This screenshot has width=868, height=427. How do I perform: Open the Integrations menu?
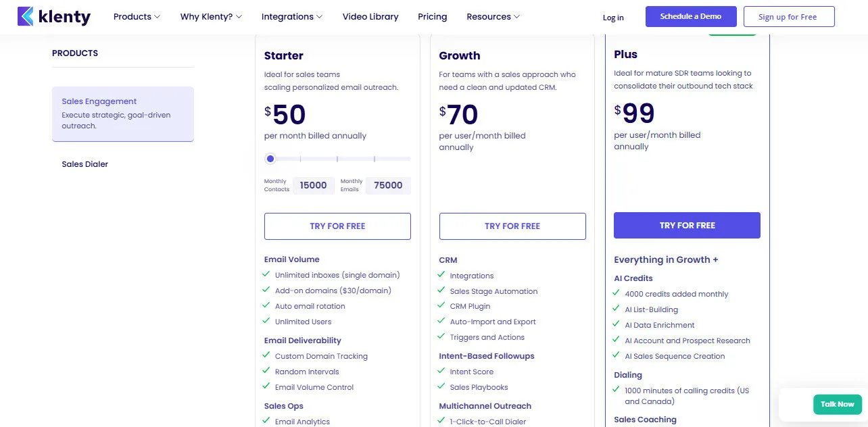pyautogui.click(x=291, y=16)
